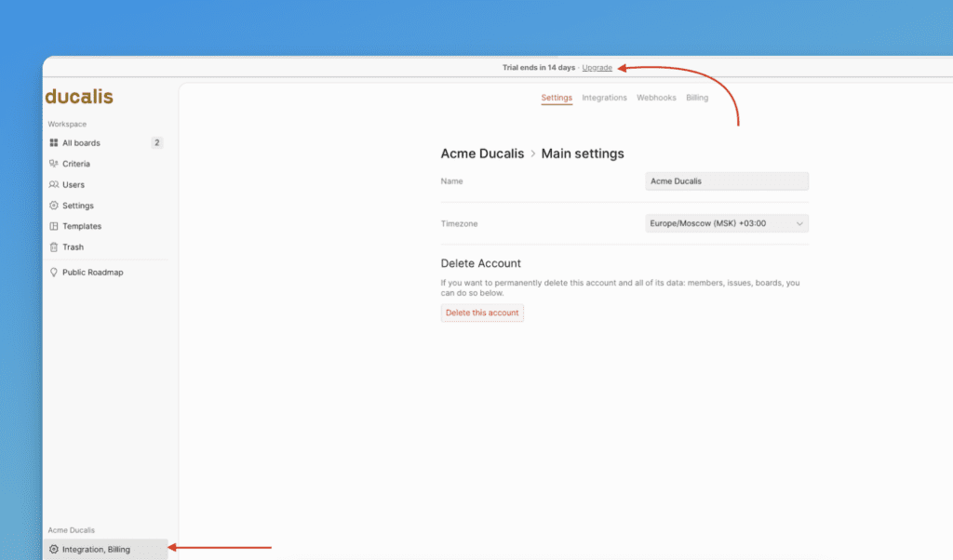Open Public Roadmap lightbulb icon

54,273
